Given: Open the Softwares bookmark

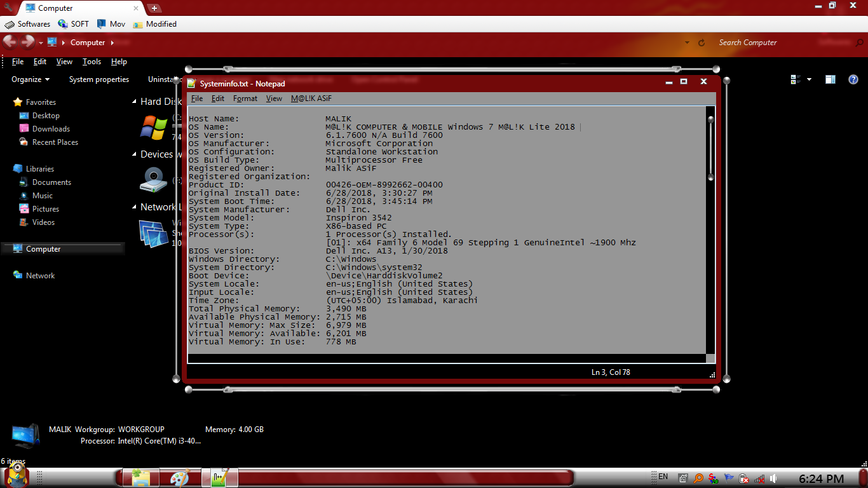Looking at the screenshot, I should point(27,24).
